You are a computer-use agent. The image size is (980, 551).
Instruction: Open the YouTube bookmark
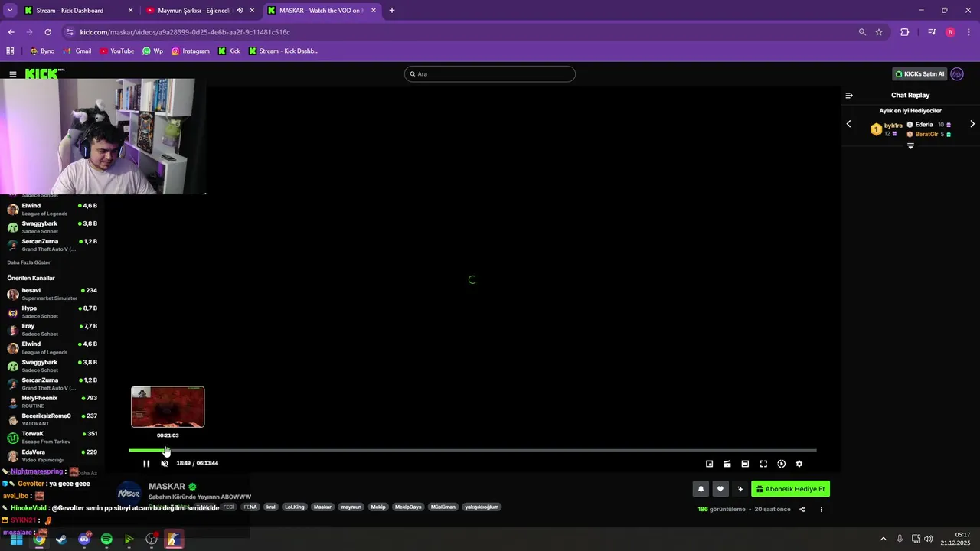[116, 51]
